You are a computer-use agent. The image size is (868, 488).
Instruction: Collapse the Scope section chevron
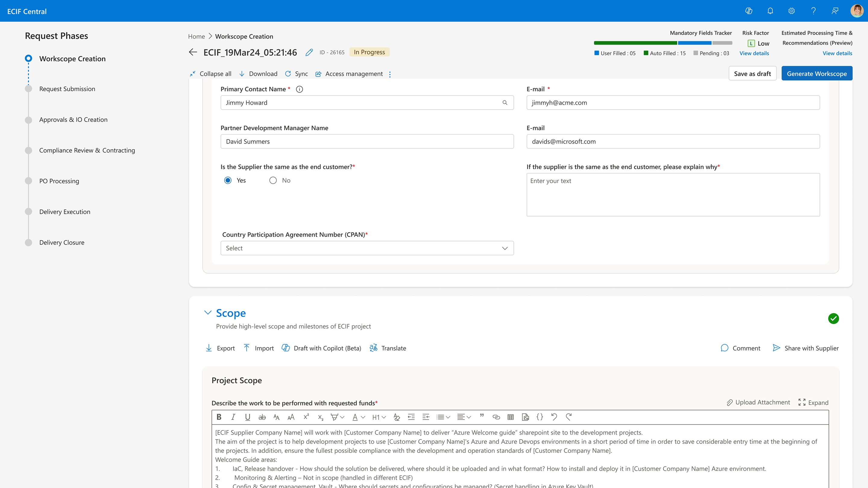point(208,313)
